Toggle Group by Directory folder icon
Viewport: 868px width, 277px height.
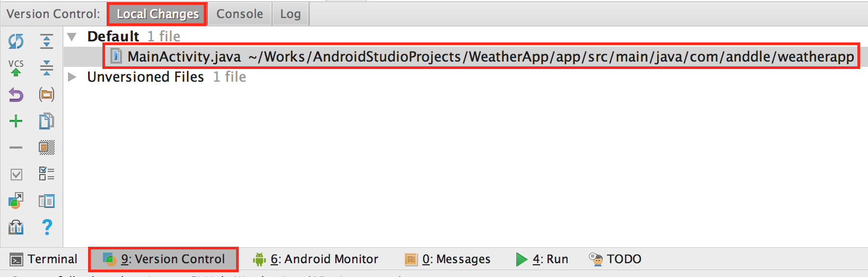click(x=47, y=95)
